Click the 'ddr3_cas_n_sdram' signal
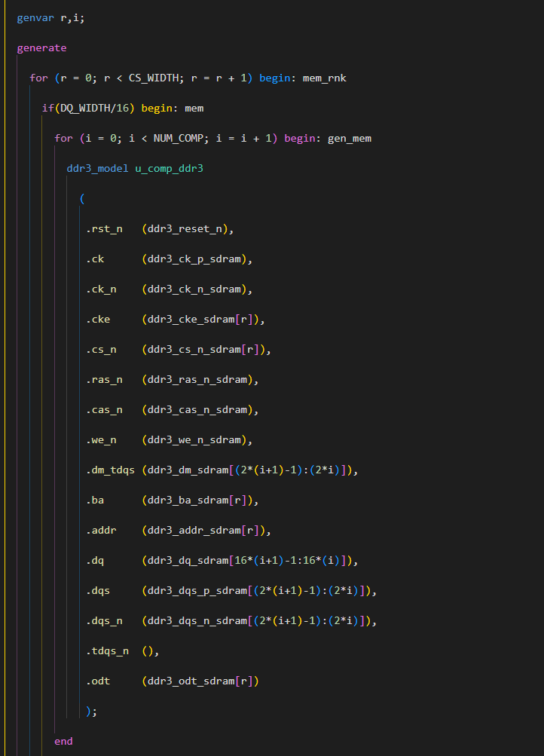 click(197, 410)
